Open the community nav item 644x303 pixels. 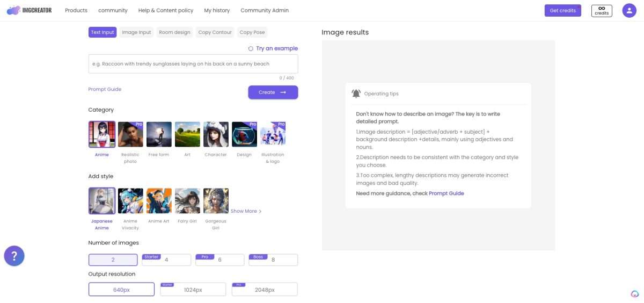tap(113, 10)
